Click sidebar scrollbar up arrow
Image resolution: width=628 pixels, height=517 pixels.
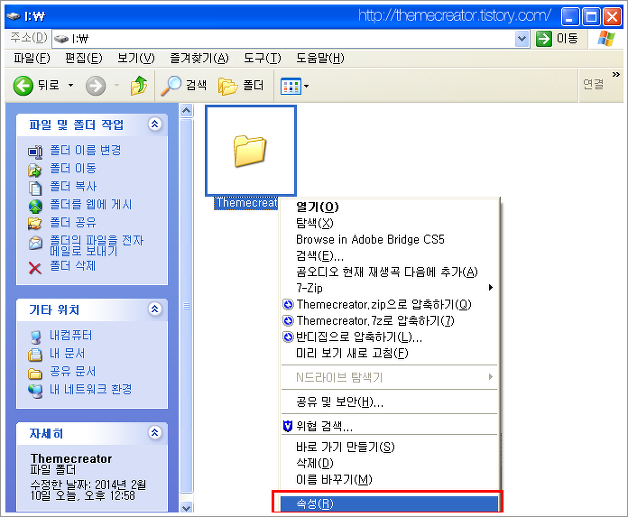click(x=186, y=111)
